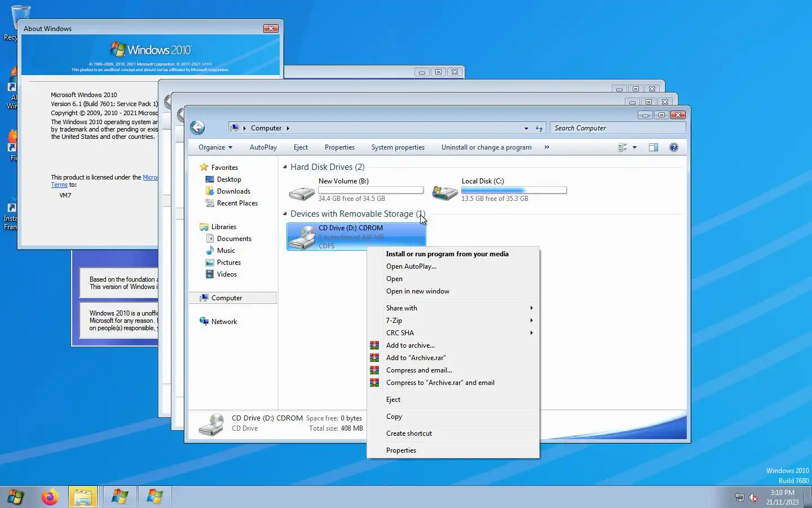Viewport: 812px width, 508px height.
Task: Select Add to "Archive.rar" menu entry
Action: (x=453, y=358)
